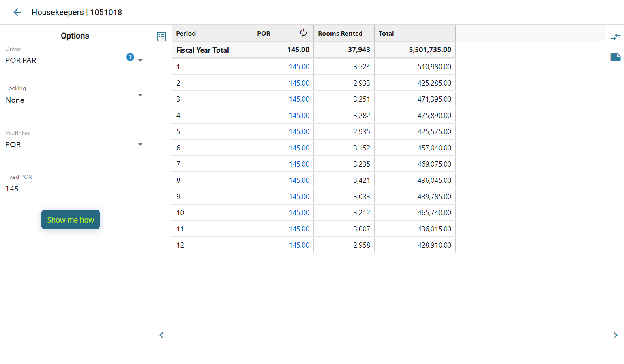The image size is (624, 364).
Task: Click the Total column header
Action: 414,33
